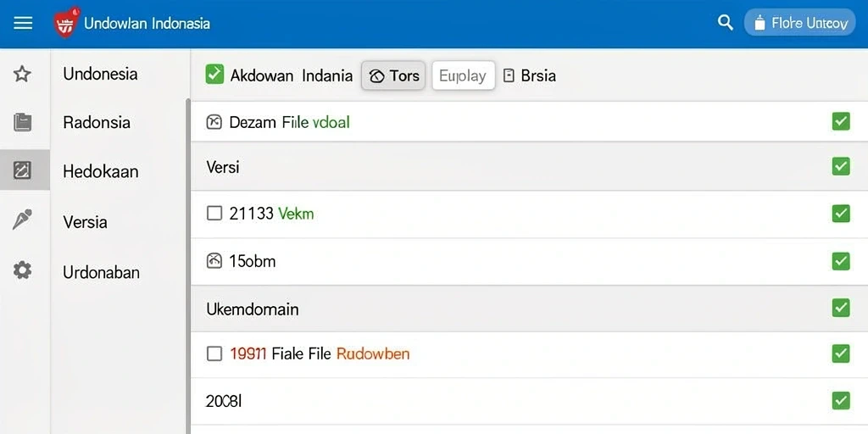Open Urdonaban in the side navigation

(x=102, y=272)
